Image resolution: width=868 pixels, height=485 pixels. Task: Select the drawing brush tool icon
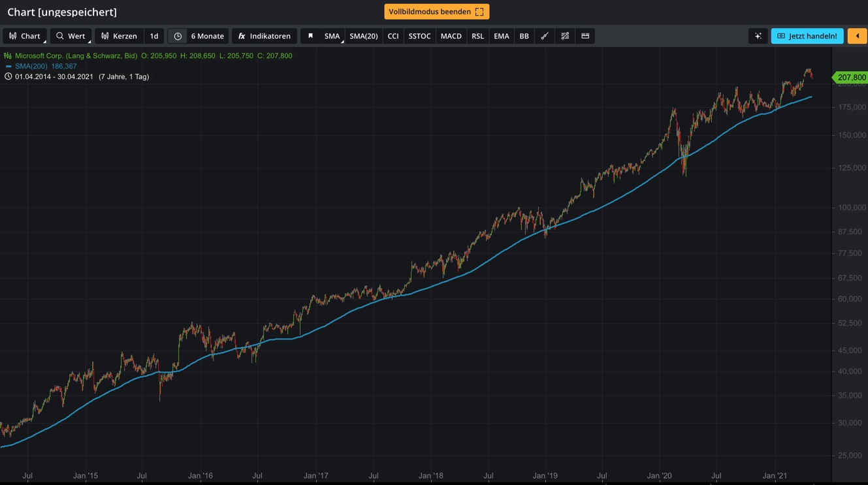(x=545, y=36)
